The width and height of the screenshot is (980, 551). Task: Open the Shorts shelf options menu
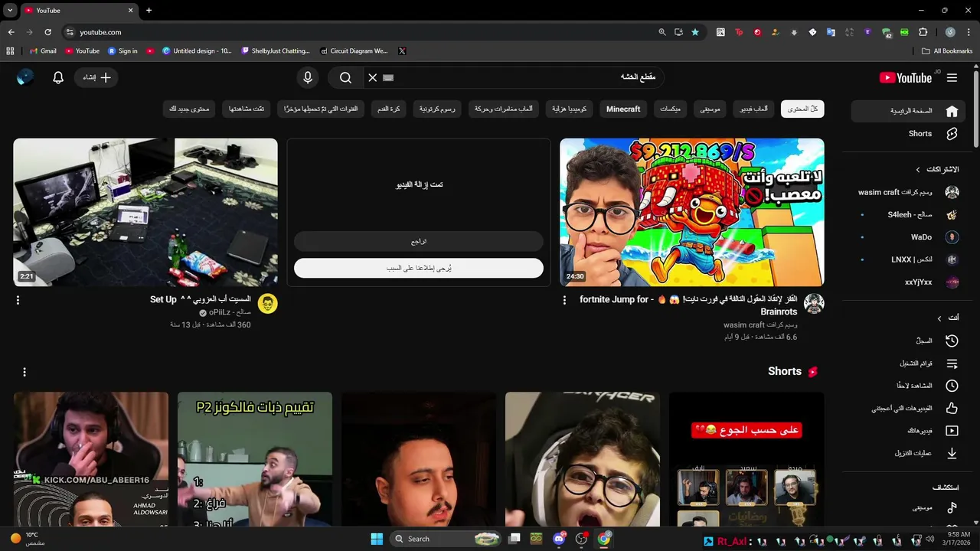[x=24, y=372]
